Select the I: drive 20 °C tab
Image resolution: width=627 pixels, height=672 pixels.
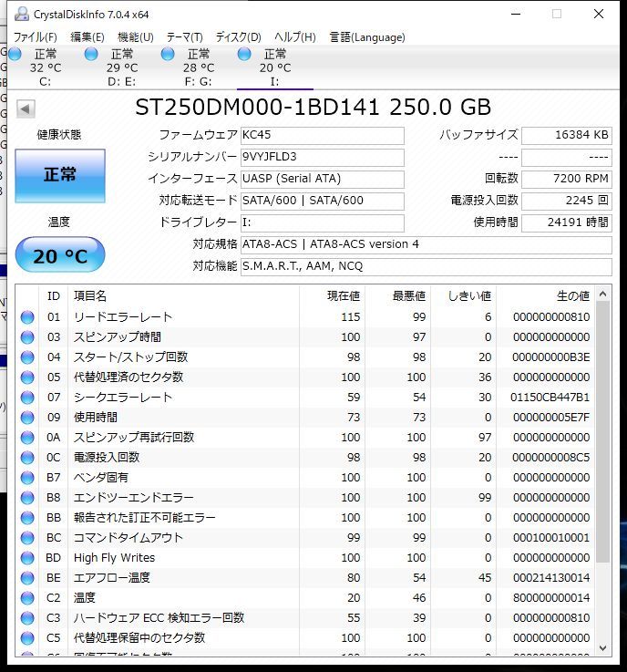pyautogui.click(x=275, y=67)
